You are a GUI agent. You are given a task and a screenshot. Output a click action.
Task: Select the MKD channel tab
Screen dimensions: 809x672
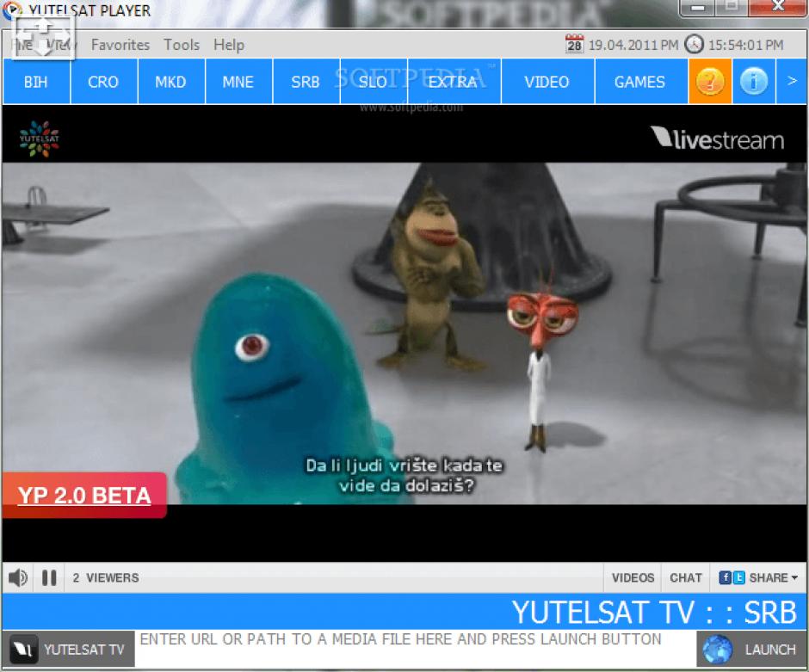point(171,82)
